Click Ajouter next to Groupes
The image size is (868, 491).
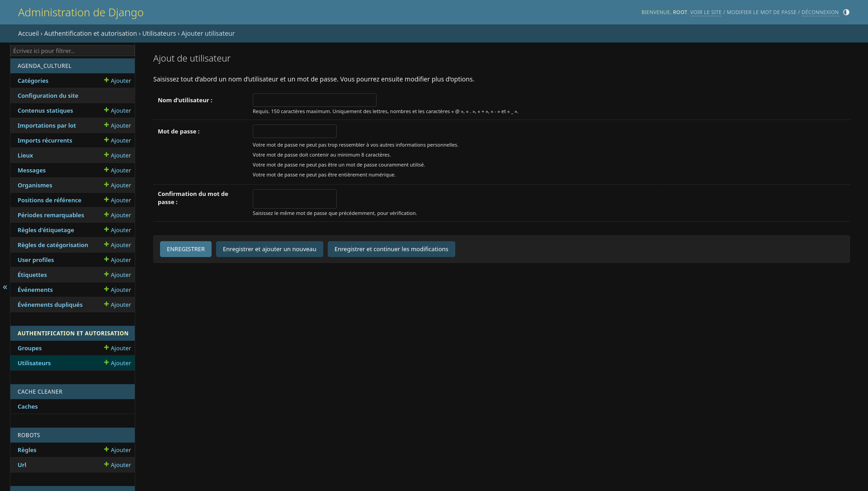[118, 348]
